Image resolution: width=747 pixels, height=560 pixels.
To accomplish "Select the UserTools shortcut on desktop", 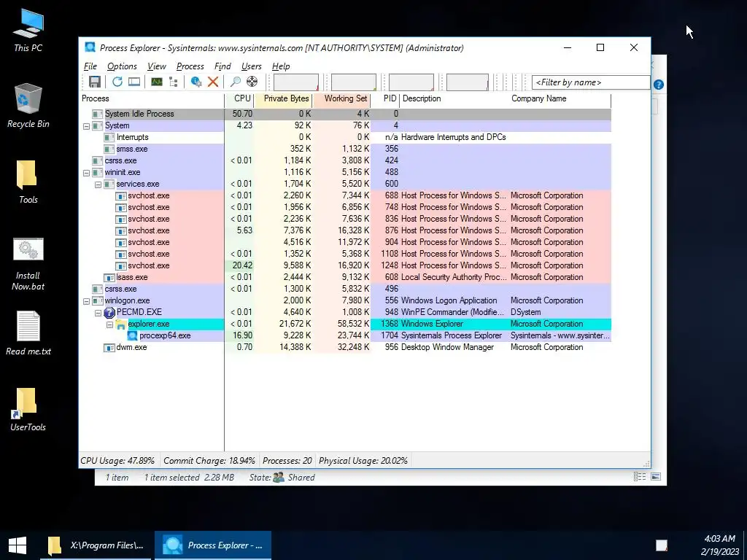I will 28,410.
